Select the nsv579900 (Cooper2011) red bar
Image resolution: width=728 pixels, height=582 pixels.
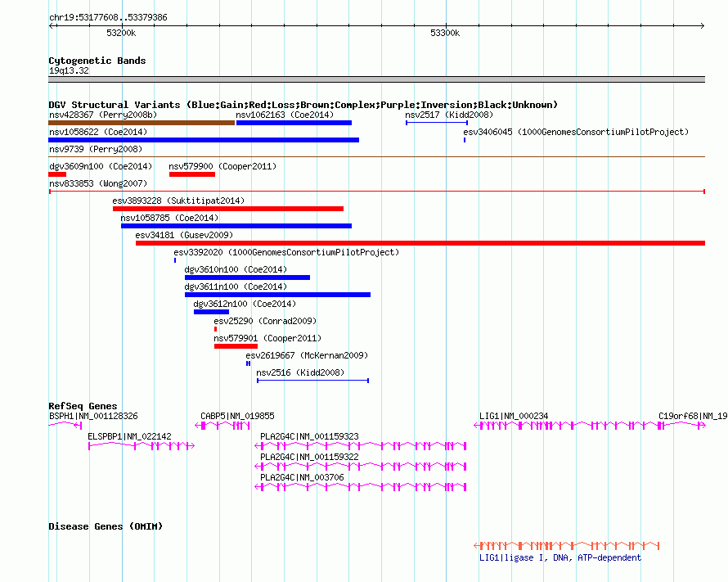(x=192, y=174)
